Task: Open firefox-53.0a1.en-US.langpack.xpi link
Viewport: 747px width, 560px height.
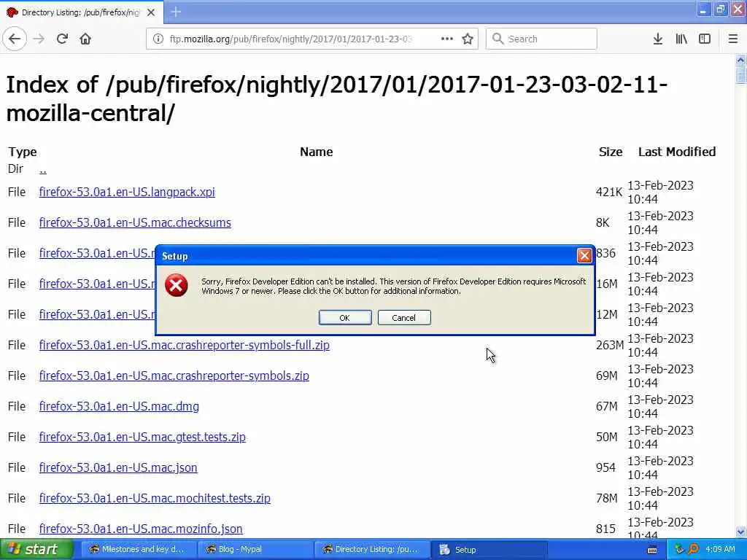Action: coord(127,192)
